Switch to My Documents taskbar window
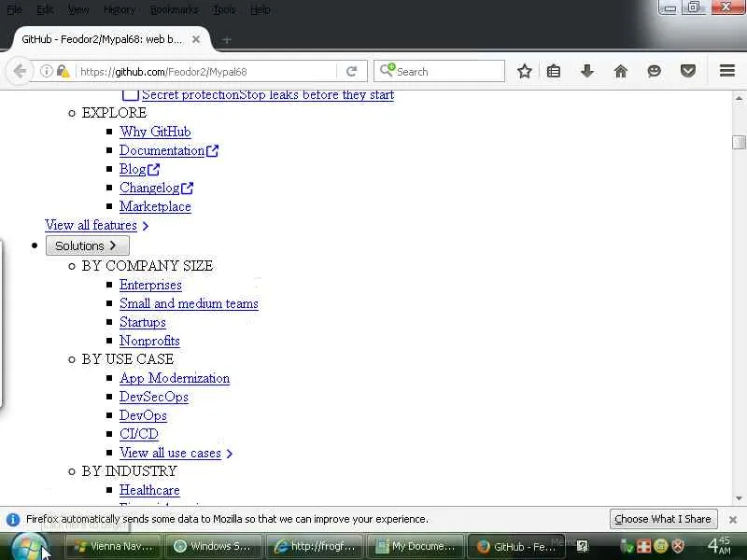This screenshot has height=560, width=747. tap(415, 547)
